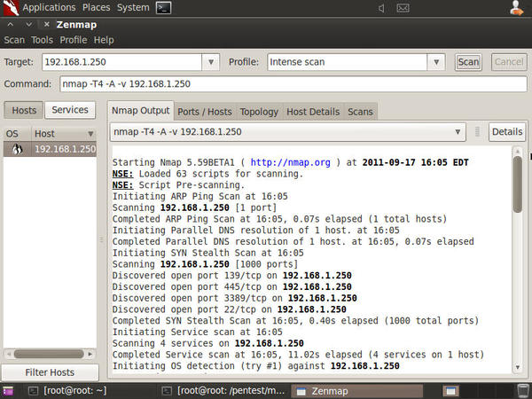Click into the Command input field
The height and width of the screenshot is (399, 532).
pos(293,84)
